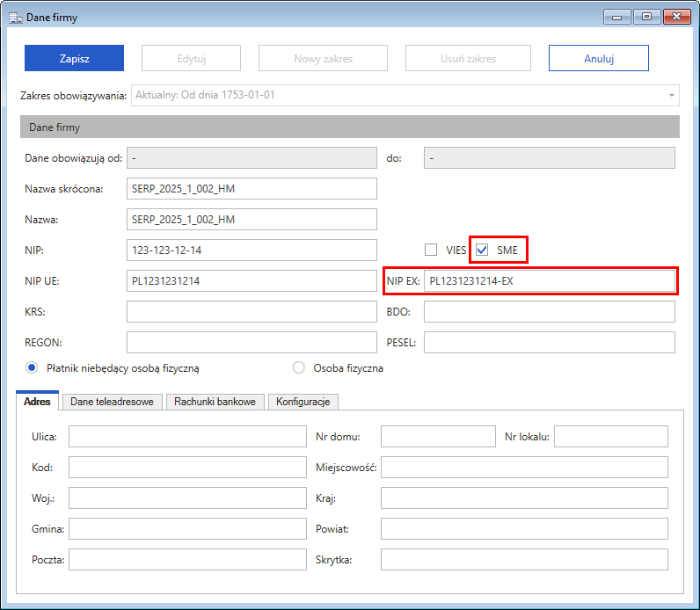Focus the NIP UE input field

click(x=252, y=280)
